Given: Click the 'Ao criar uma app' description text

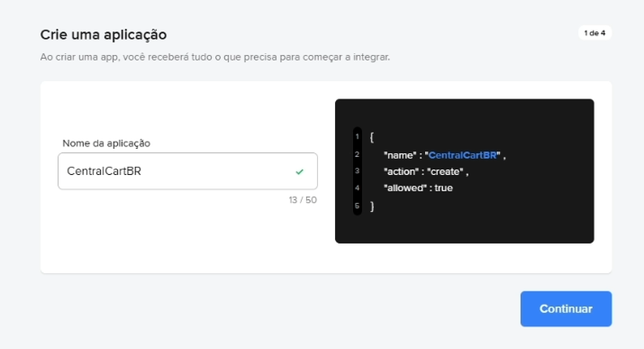Looking at the screenshot, I should 214,57.
